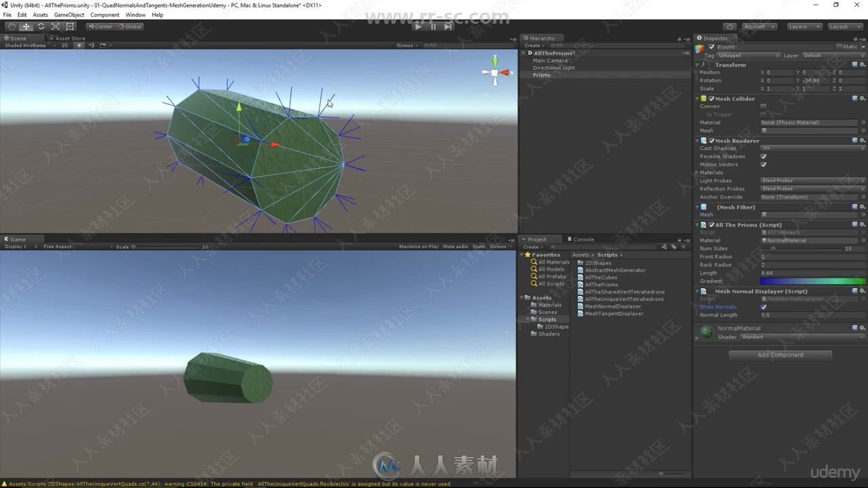The height and width of the screenshot is (488, 868).
Task: Open the Shader Standard dropdown
Action: click(x=802, y=337)
